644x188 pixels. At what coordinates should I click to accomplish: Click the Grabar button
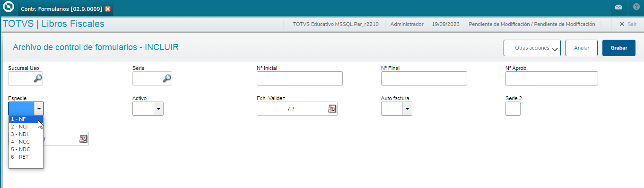point(619,48)
